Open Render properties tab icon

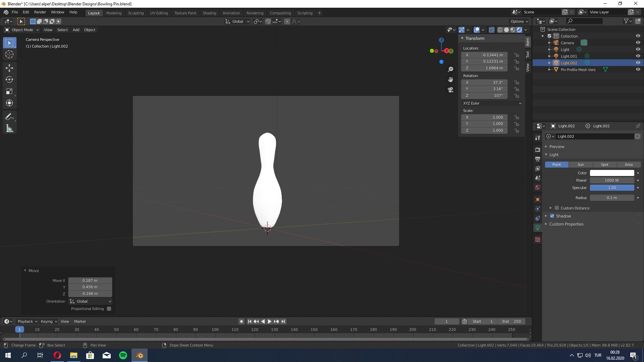coord(538,149)
